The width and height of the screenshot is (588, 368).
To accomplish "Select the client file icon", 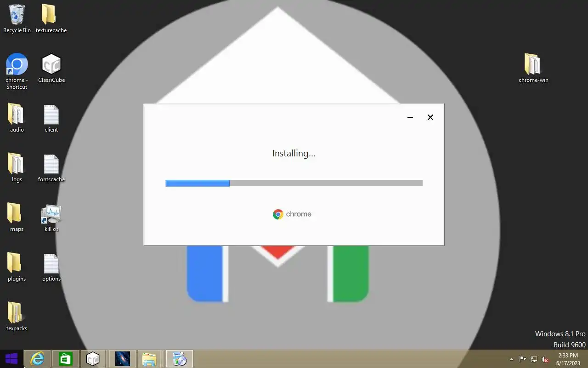I will pos(51,118).
